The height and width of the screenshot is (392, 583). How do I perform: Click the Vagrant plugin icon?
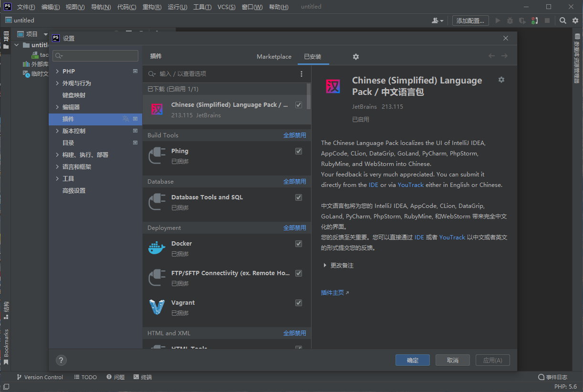click(157, 308)
